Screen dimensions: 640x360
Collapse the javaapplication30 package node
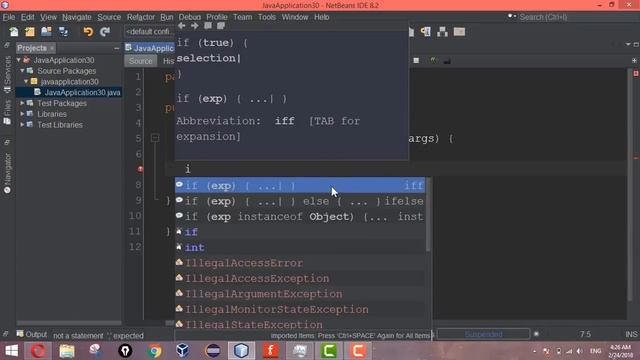[x=26, y=82]
